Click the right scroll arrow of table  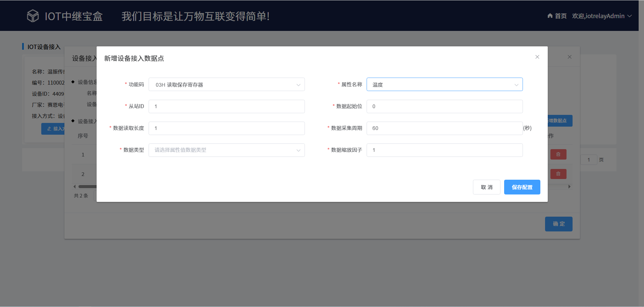click(x=569, y=187)
